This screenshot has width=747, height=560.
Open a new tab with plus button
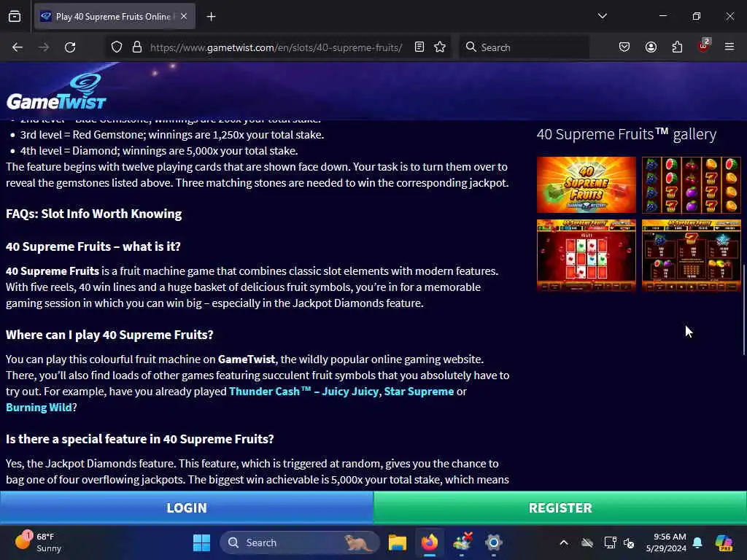[211, 17]
